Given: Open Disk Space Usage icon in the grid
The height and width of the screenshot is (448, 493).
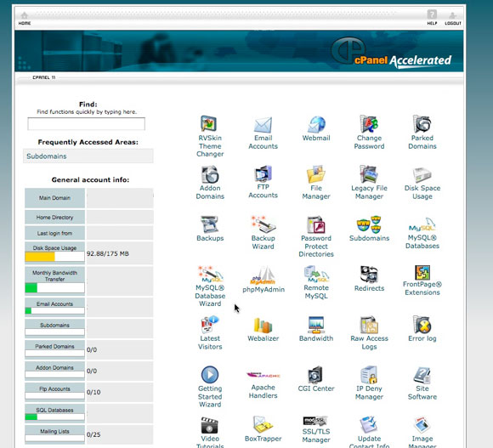Looking at the screenshot, I should click(x=422, y=175).
